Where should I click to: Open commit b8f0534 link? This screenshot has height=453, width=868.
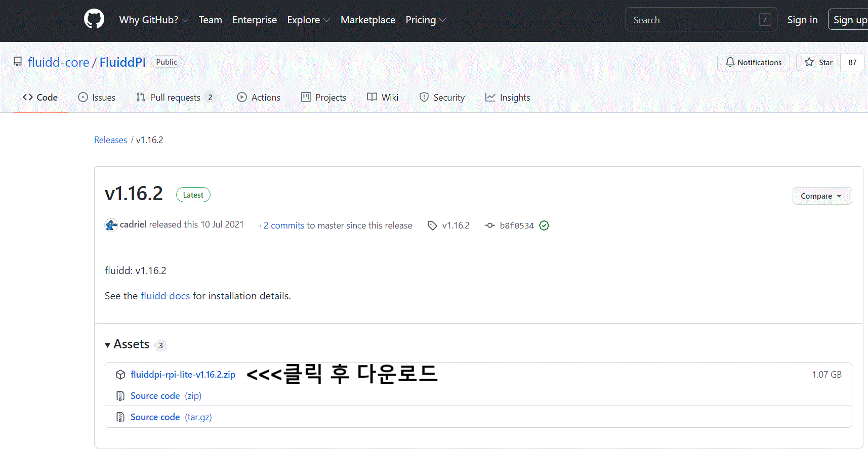[x=517, y=225]
